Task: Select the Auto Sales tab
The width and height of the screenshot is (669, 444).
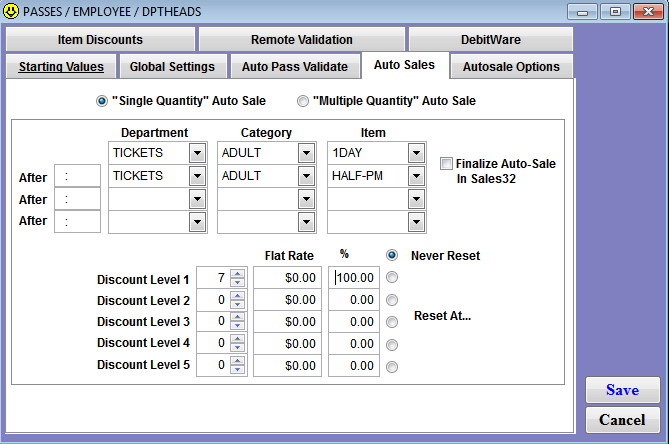Action: [x=404, y=65]
